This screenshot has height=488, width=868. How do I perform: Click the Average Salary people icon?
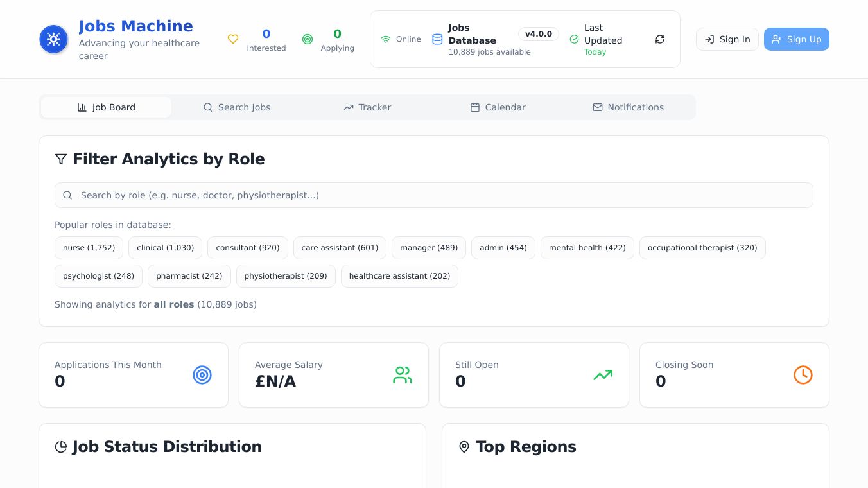(403, 375)
